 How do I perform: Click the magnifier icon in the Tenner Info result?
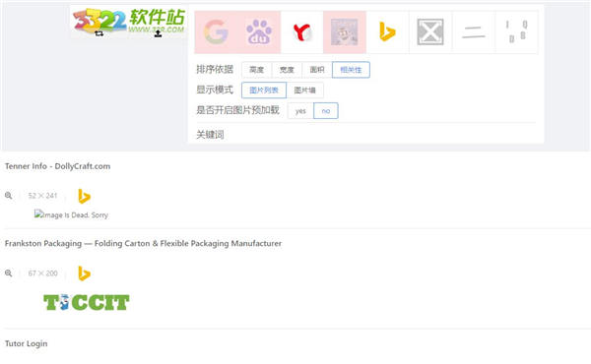click(8, 196)
